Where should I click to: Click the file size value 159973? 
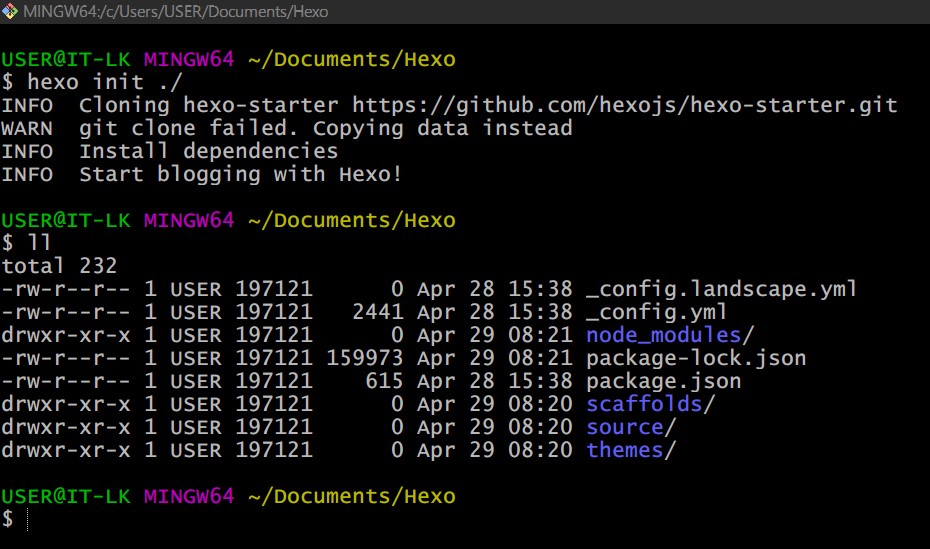coord(365,358)
